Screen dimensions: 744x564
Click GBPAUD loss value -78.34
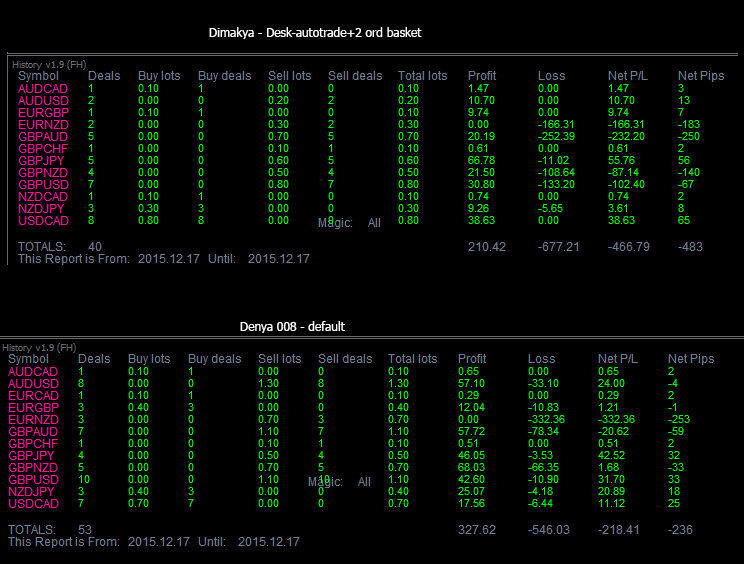tap(544, 432)
